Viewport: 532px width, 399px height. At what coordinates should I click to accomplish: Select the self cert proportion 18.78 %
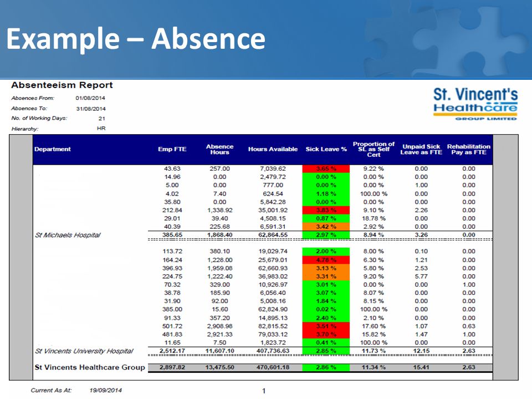click(x=374, y=218)
